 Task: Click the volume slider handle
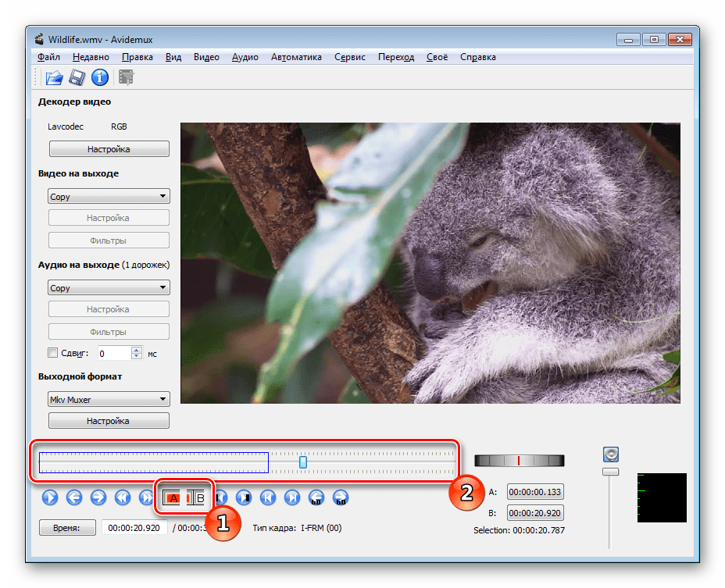pyautogui.click(x=610, y=472)
